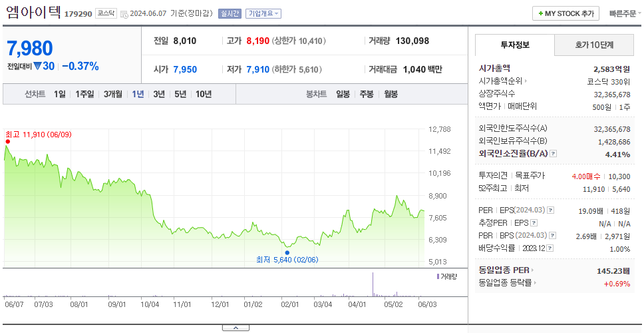Click the 고가 8,190 value
The image size is (644, 333).
point(258,41)
